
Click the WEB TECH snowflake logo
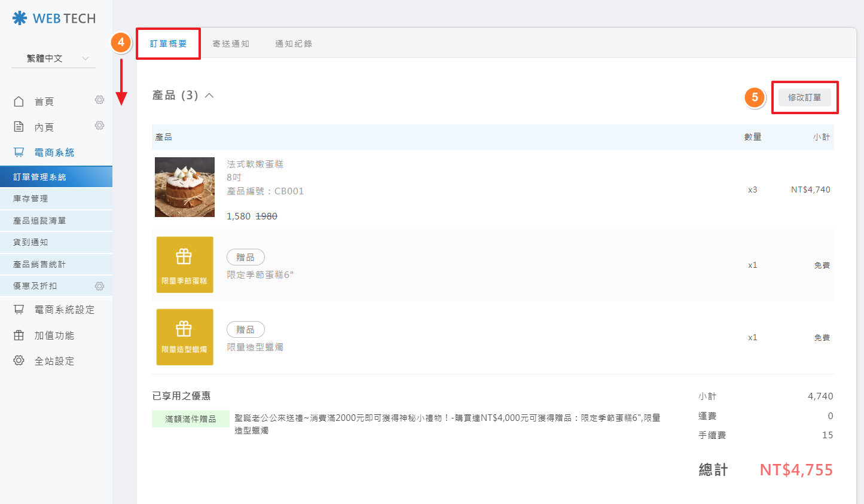(20, 19)
